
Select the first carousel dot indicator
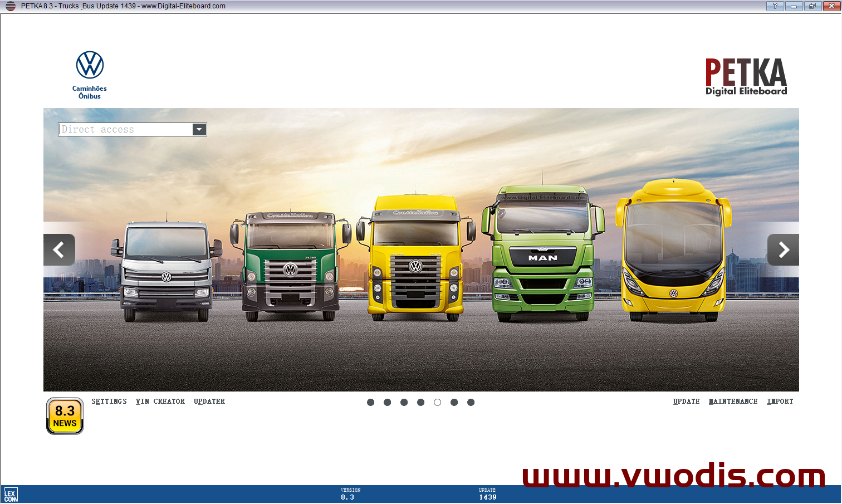(x=370, y=402)
